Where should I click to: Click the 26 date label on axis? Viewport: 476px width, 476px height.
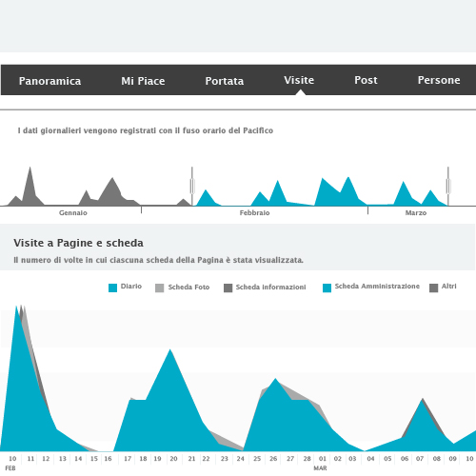point(273,459)
